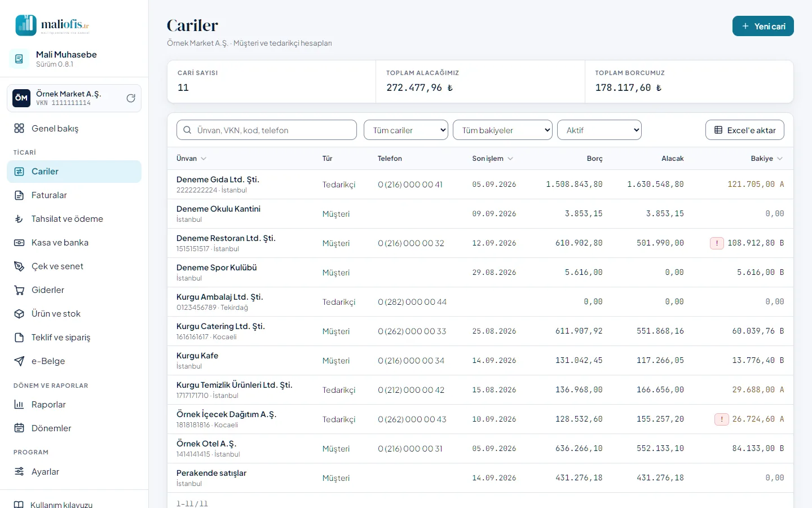Click the Raporlar chart icon
The image size is (812, 508).
pos(19,405)
